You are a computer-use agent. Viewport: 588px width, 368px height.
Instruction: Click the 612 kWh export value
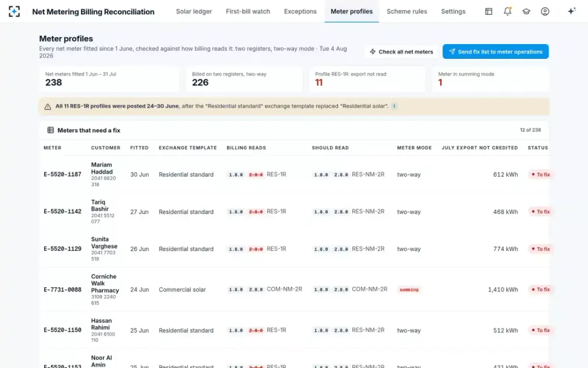tap(506, 175)
